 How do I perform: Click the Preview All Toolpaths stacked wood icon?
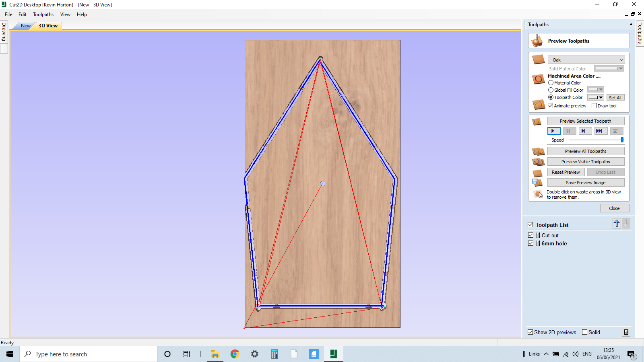[x=538, y=151]
